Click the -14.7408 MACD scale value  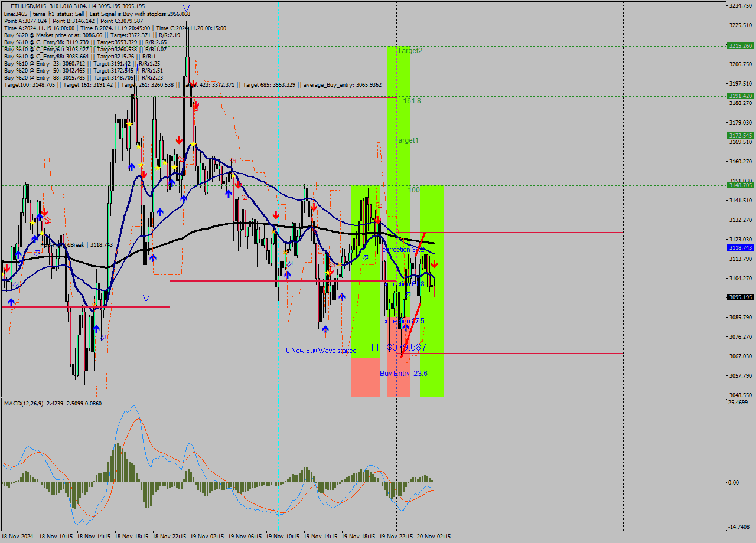pyautogui.click(x=739, y=527)
